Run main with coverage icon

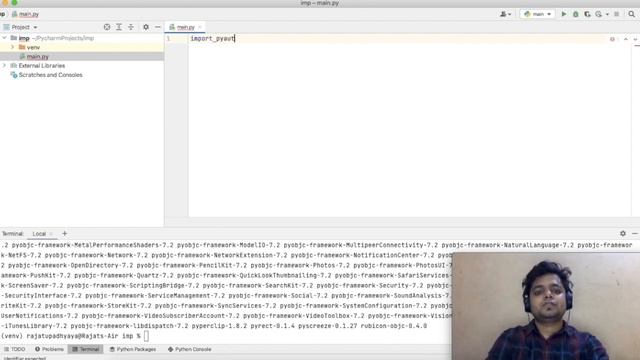[587, 14]
